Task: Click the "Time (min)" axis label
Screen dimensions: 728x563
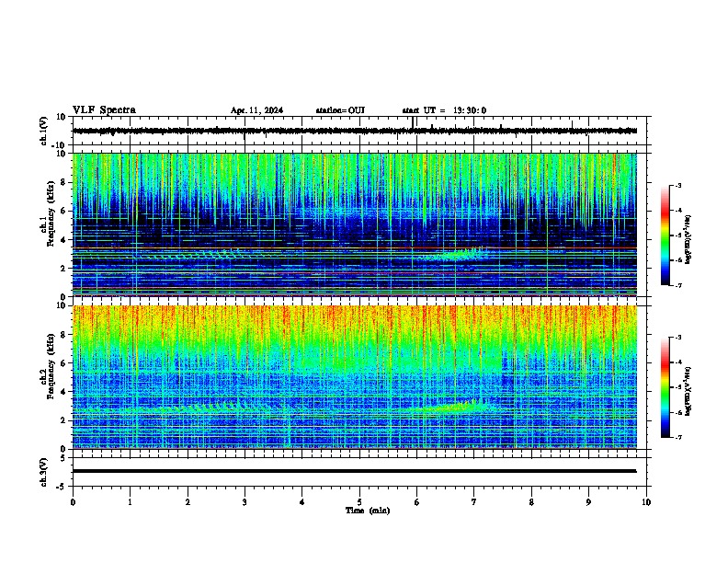Action: [x=368, y=511]
